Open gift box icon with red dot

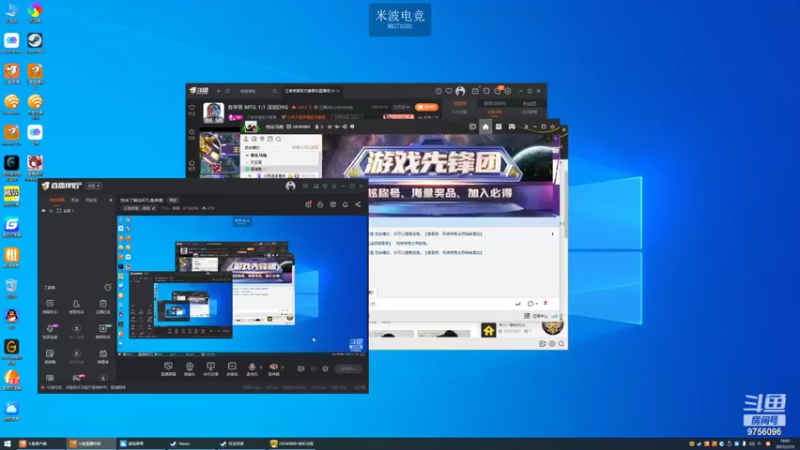[x=308, y=204]
